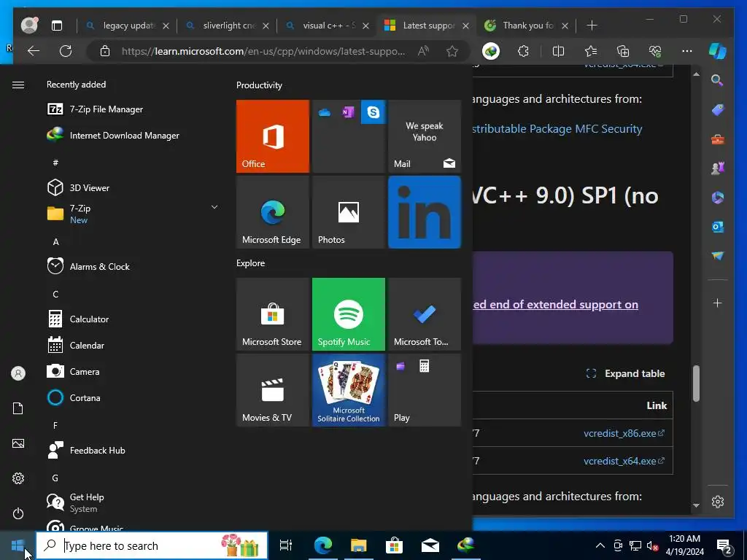Download vcredist_x86.exe link

[x=624, y=433]
